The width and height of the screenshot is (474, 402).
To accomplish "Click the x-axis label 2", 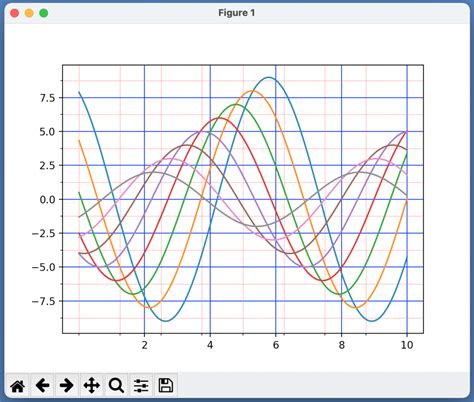I will (x=144, y=345).
